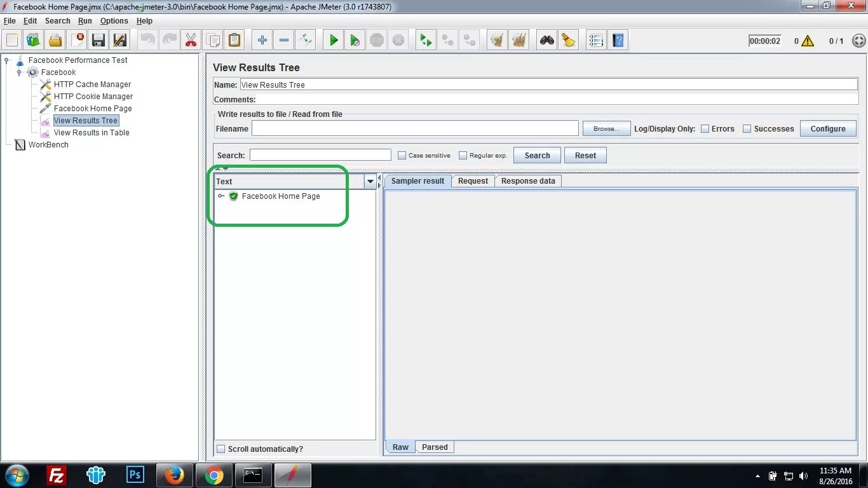This screenshot has width=868, height=488.
Task: Open the Help book icon
Action: 618,40
